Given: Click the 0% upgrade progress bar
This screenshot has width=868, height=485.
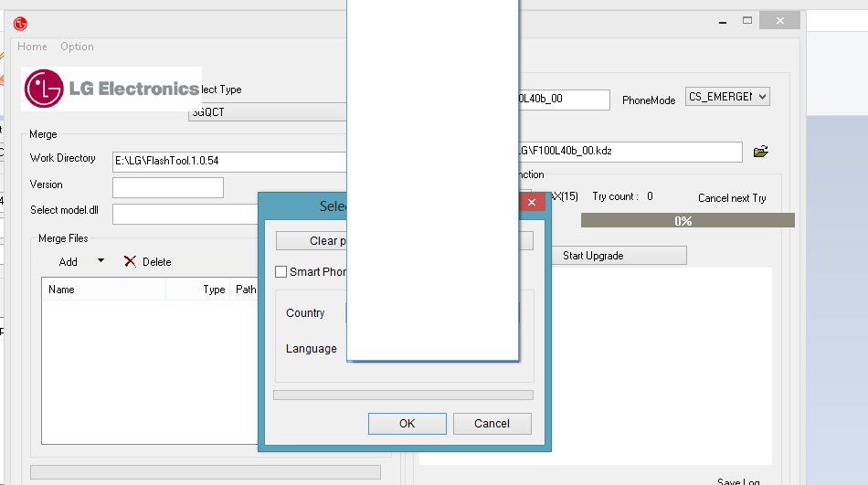Looking at the screenshot, I should [687, 220].
